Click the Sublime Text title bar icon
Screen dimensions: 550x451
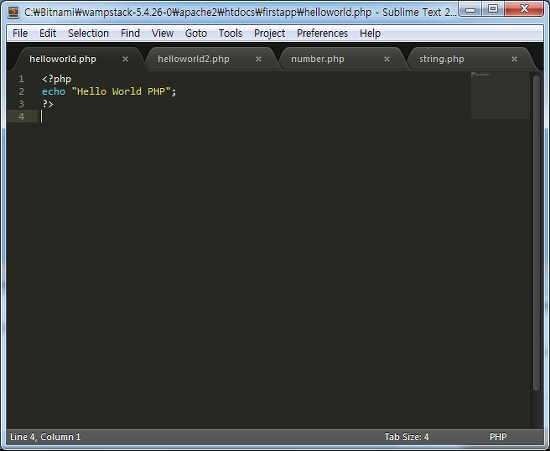[13, 12]
